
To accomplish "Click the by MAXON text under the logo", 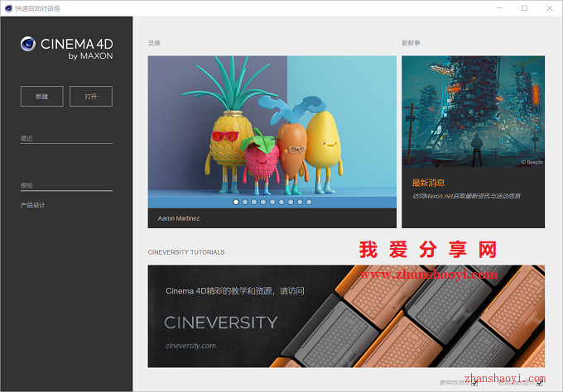I will pos(90,56).
